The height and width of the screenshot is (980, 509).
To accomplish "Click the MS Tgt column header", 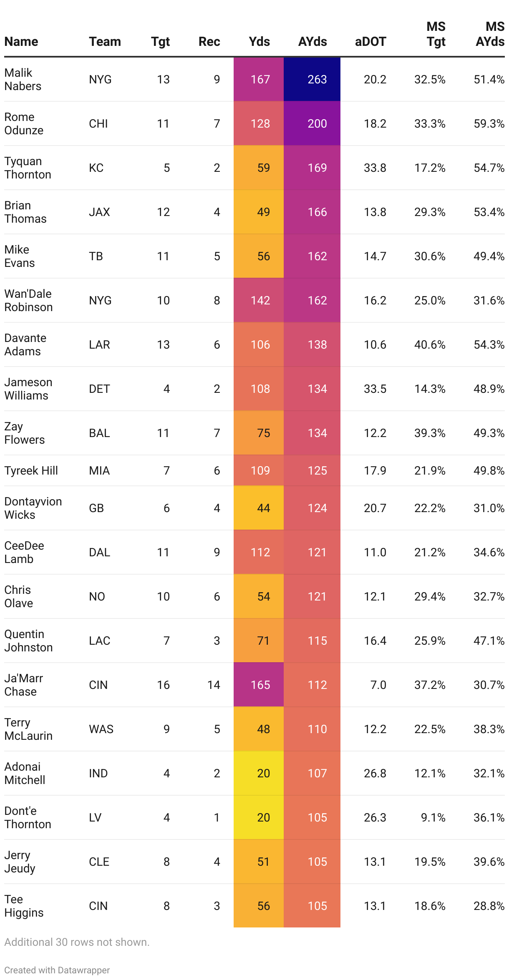I will pyautogui.click(x=436, y=34).
